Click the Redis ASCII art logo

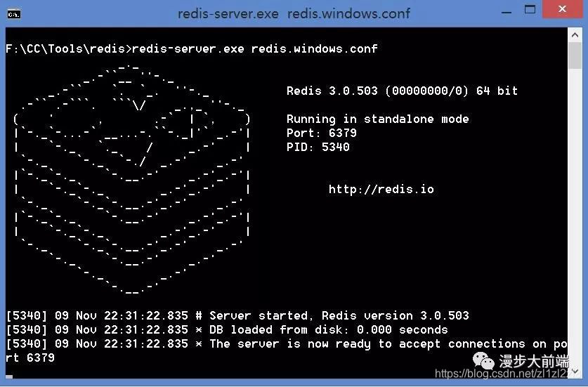click(131, 179)
